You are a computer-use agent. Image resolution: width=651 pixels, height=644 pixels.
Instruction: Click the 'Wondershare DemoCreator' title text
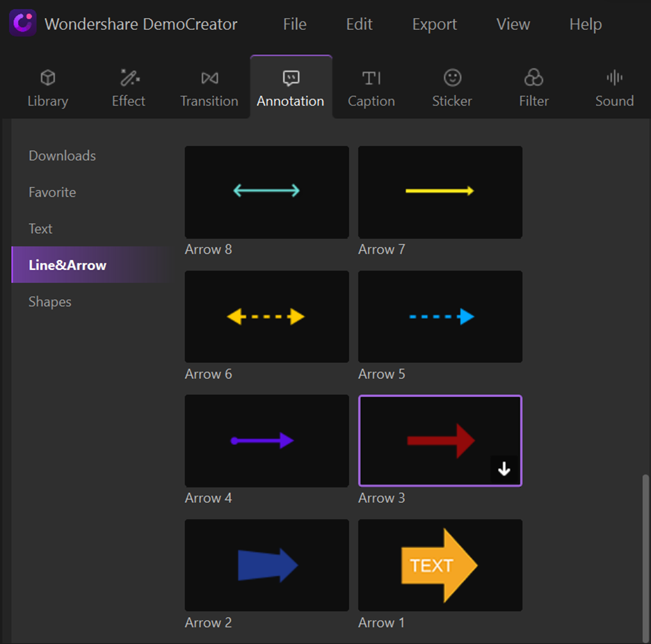pyautogui.click(x=140, y=24)
